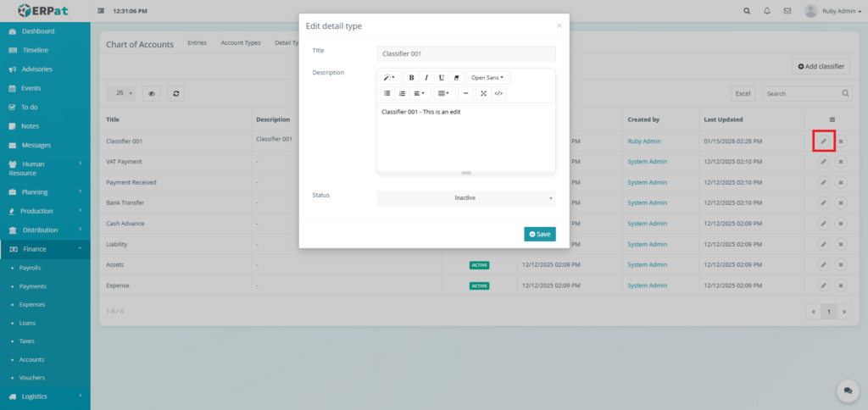868x410 pixels.
Task: Switch to the Entries tab
Action: point(197,42)
